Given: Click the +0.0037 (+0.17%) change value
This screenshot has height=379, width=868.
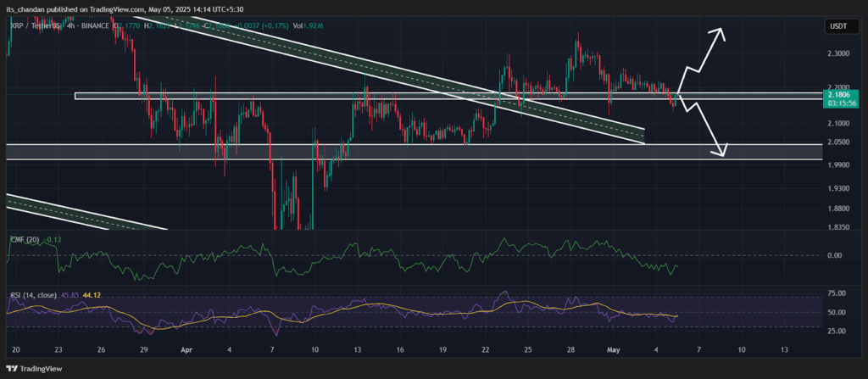Looking at the screenshot, I should [x=262, y=26].
